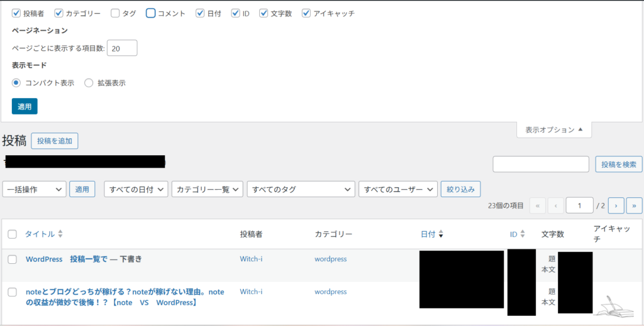Image resolution: width=644 pixels, height=326 pixels.
Task: Click the 23個の項目 item count text
Action: pos(506,206)
